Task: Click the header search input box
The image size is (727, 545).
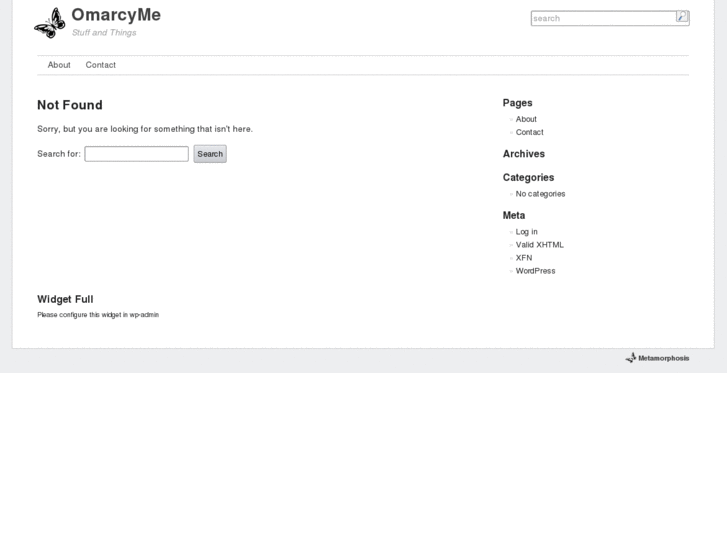Action: [x=603, y=18]
